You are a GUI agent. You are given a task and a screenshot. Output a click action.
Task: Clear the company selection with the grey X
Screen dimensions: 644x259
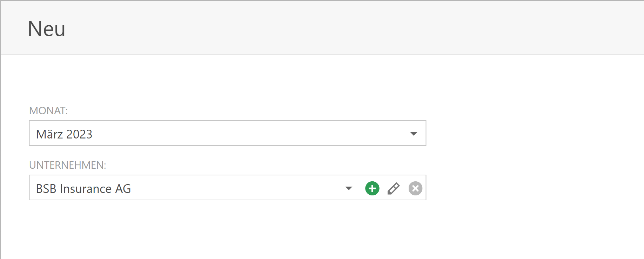click(415, 188)
